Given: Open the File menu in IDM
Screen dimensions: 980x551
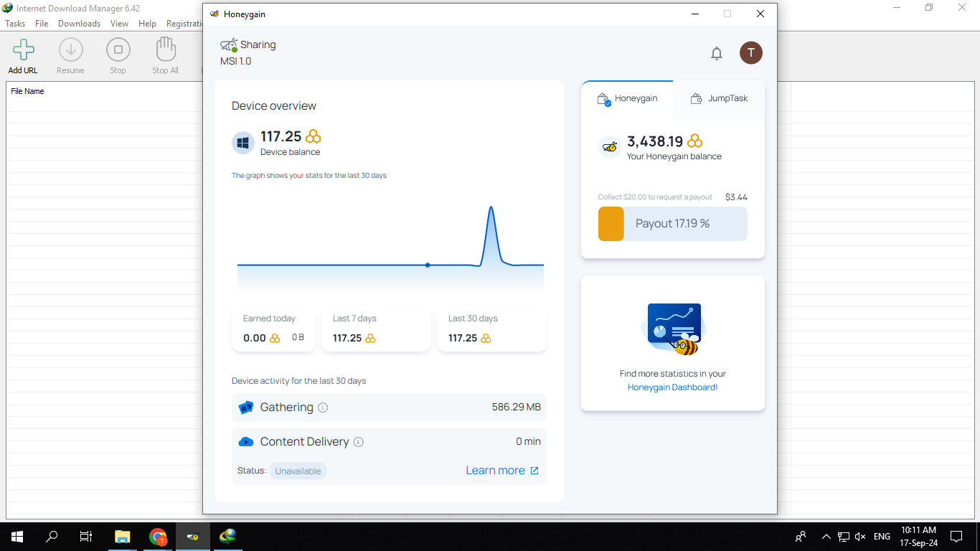Looking at the screenshot, I should [x=42, y=24].
